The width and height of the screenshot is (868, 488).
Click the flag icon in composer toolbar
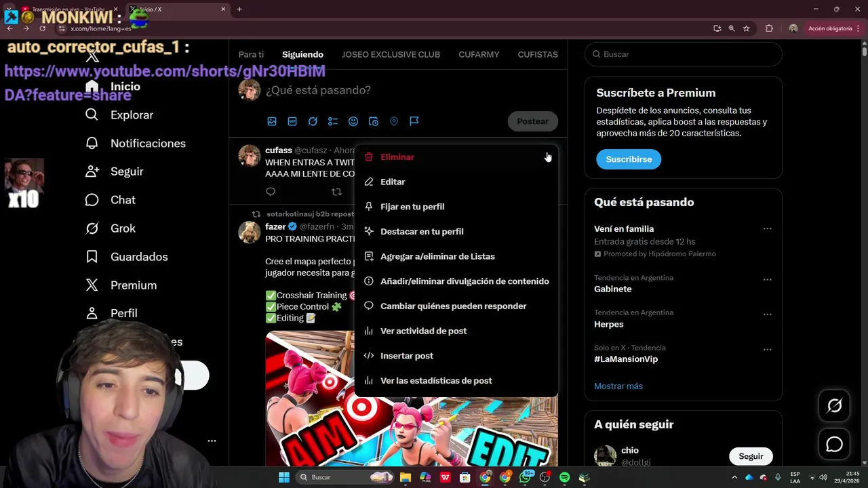click(x=414, y=121)
